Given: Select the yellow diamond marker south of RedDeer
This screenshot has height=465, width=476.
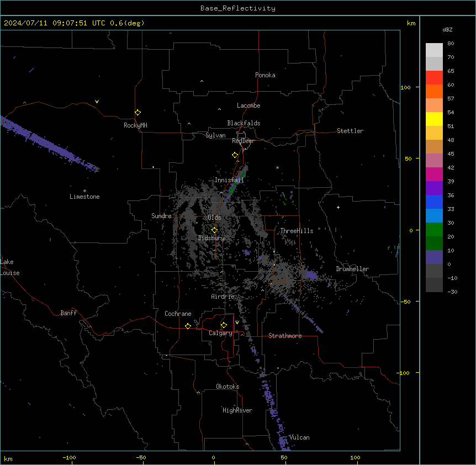Looking at the screenshot, I should coord(235,155).
